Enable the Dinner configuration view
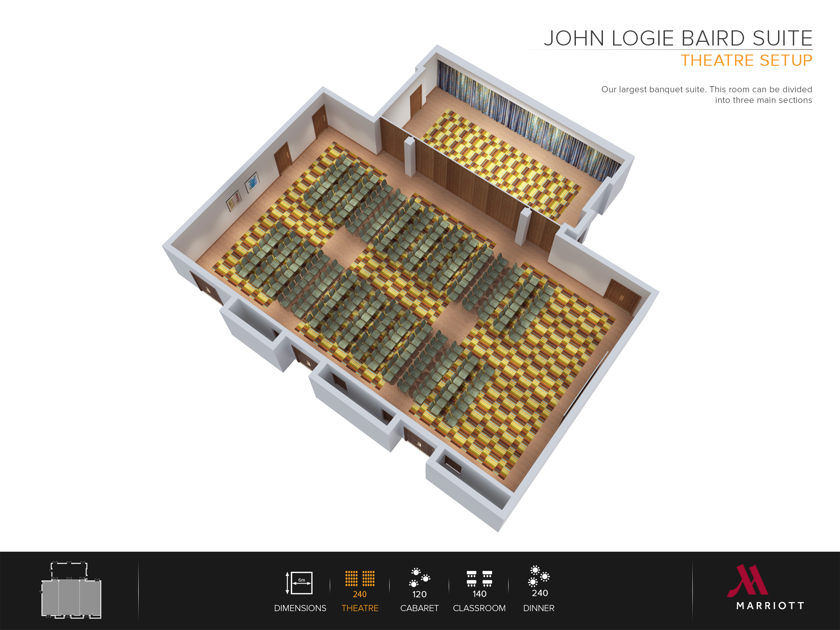The height and width of the screenshot is (630, 840). [x=539, y=591]
